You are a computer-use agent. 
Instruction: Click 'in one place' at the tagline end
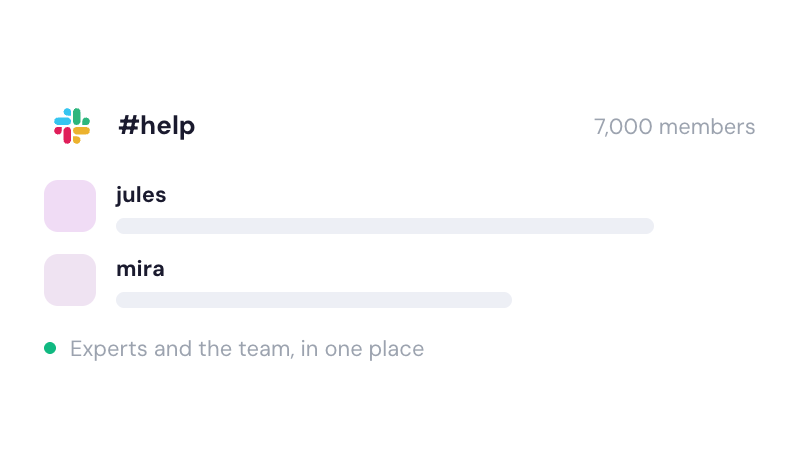(362, 349)
